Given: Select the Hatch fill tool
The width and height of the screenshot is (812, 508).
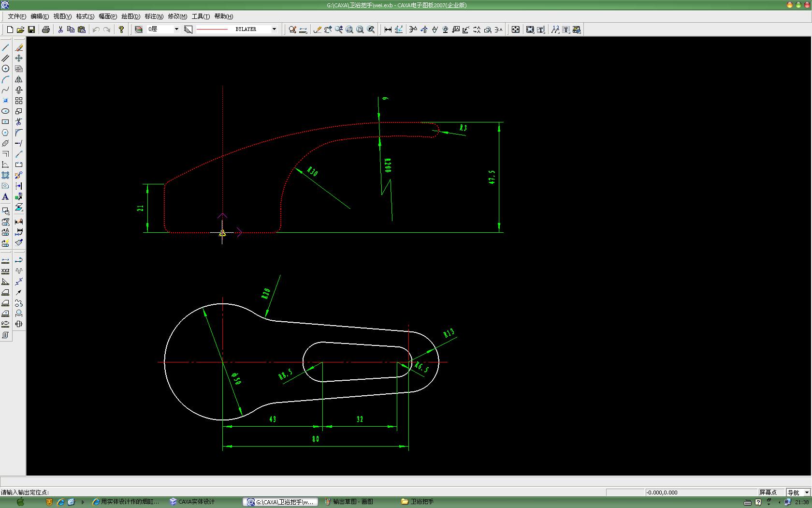Looking at the screenshot, I should click(x=5, y=175).
